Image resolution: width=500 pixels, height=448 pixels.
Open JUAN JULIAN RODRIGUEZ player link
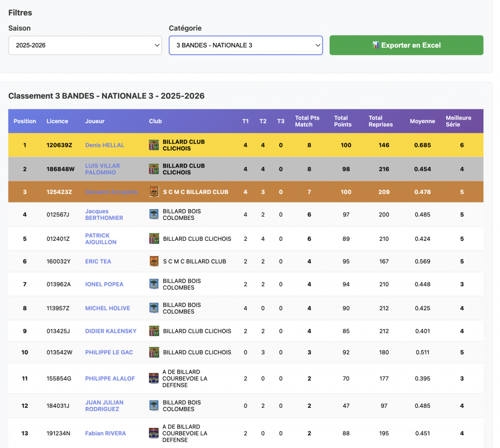click(104, 405)
